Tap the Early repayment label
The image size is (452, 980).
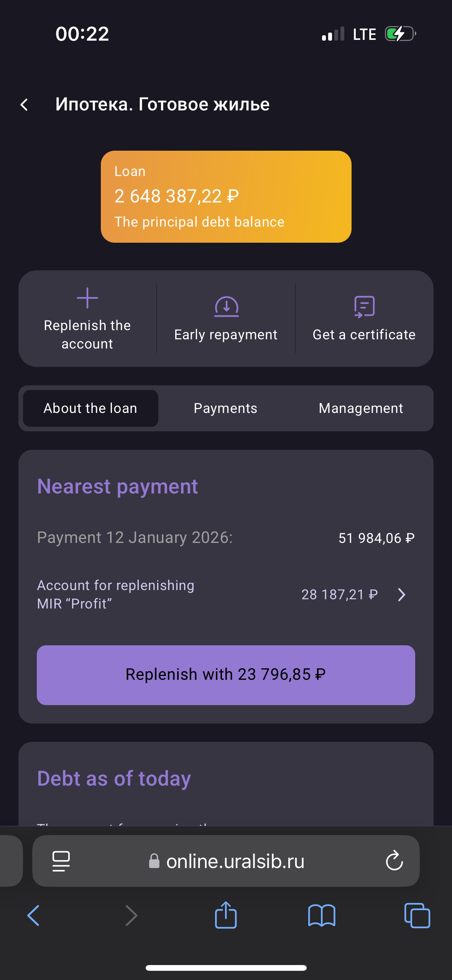click(x=226, y=335)
